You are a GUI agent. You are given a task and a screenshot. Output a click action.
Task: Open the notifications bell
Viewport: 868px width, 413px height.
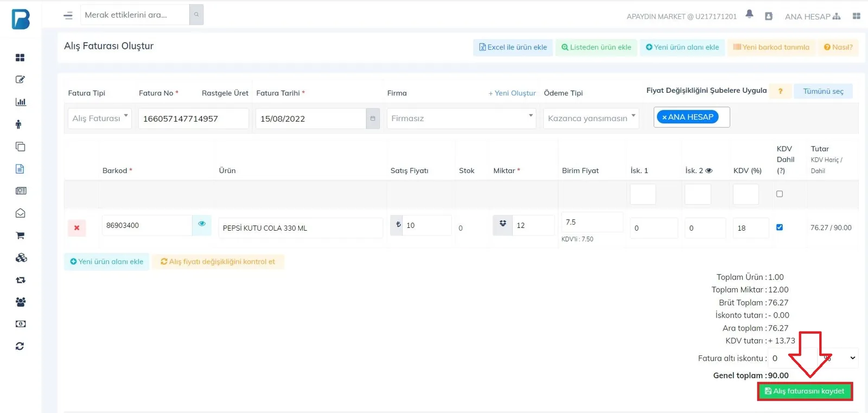tap(749, 14)
